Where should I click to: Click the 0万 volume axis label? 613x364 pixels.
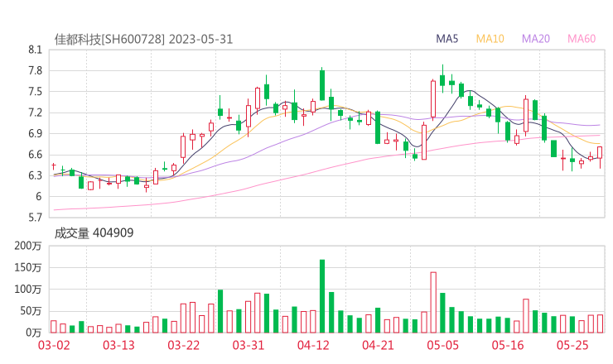coord(33,333)
